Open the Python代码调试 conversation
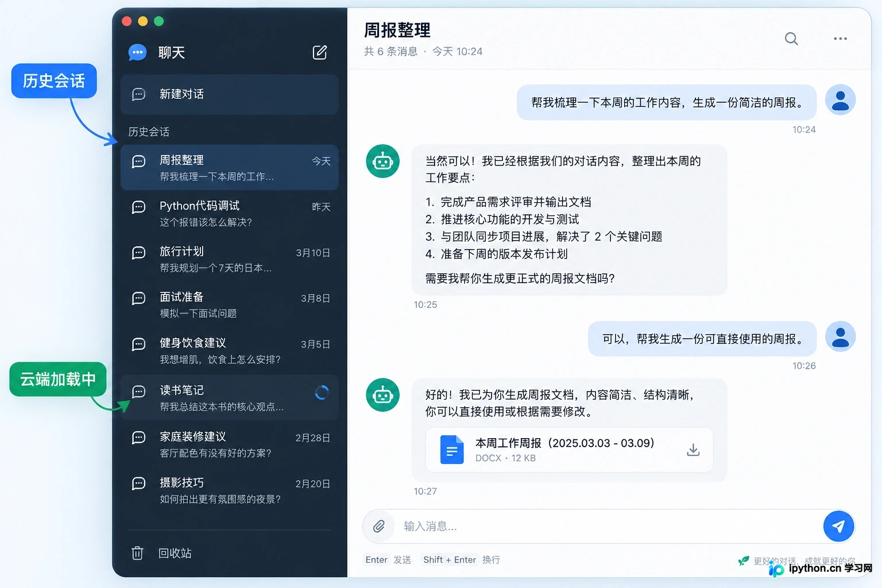This screenshot has width=882, height=588. pyautogui.click(x=230, y=214)
